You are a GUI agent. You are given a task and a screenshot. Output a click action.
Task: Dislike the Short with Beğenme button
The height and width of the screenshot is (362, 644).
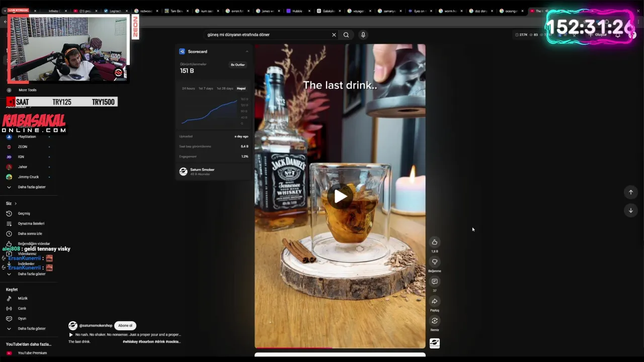click(x=435, y=262)
